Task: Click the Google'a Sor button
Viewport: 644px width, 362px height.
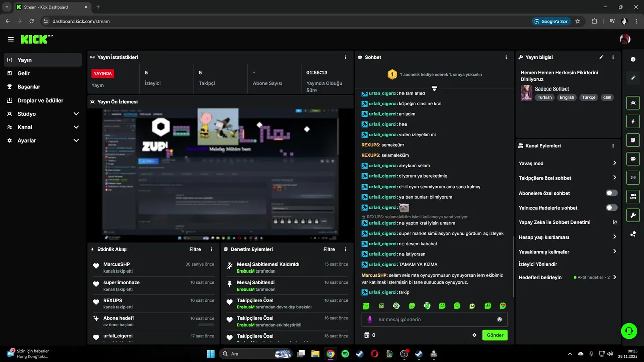Action: pos(550,21)
